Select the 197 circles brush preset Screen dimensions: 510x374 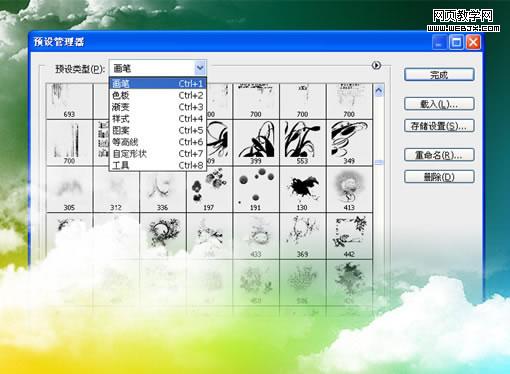209,189
